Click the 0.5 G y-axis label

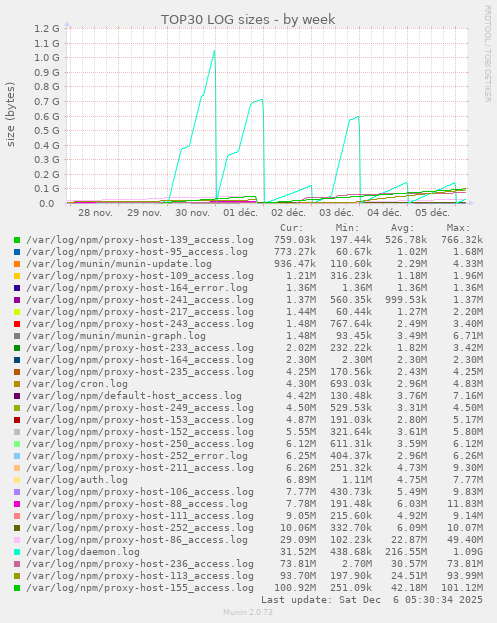46,131
